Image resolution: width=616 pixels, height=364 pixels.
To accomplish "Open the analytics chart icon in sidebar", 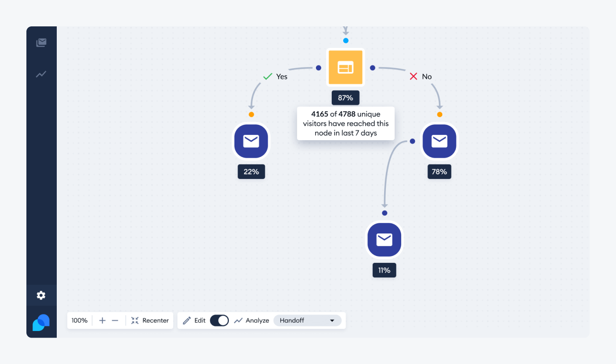I will pyautogui.click(x=41, y=74).
